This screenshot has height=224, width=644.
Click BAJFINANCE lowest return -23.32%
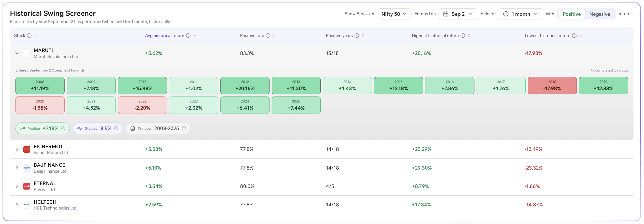[534, 168]
